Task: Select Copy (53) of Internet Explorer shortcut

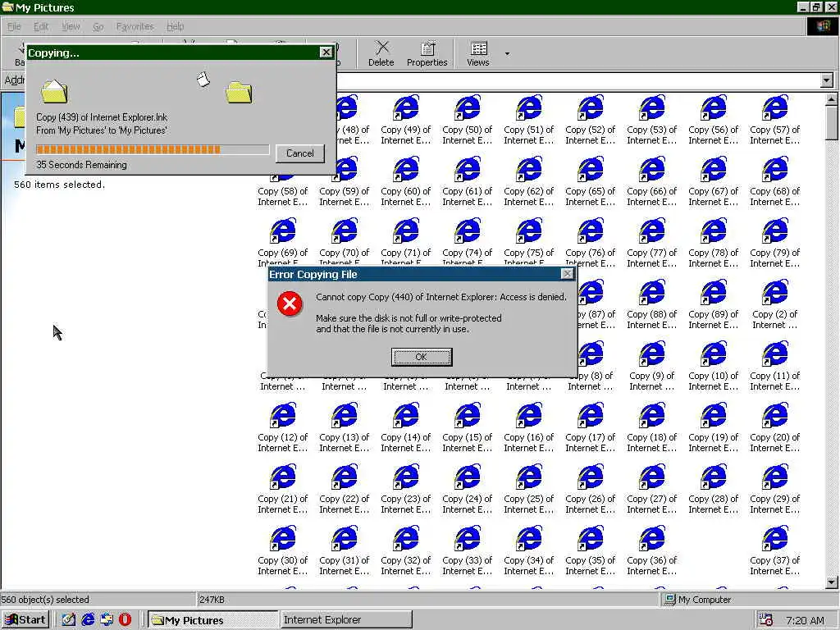Action: pos(651,120)
